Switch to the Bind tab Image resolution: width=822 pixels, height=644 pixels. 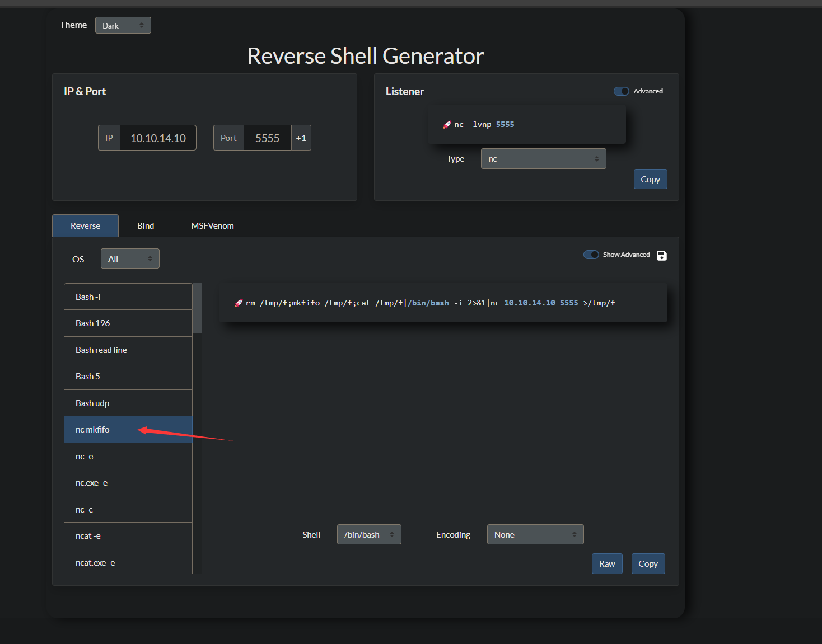(146, 225)
